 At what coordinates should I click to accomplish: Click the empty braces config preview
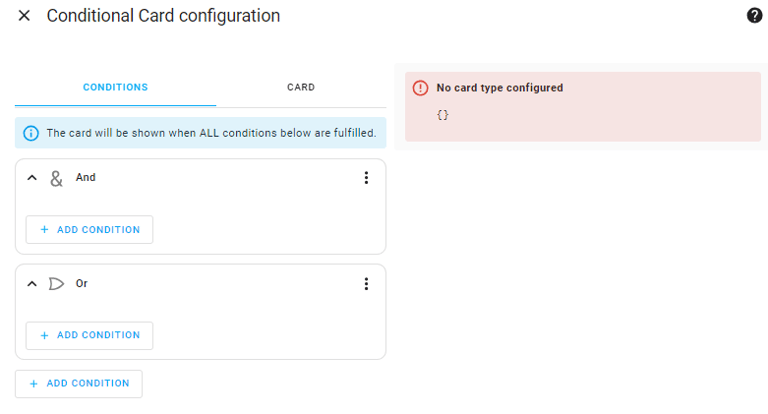(443, 115)
